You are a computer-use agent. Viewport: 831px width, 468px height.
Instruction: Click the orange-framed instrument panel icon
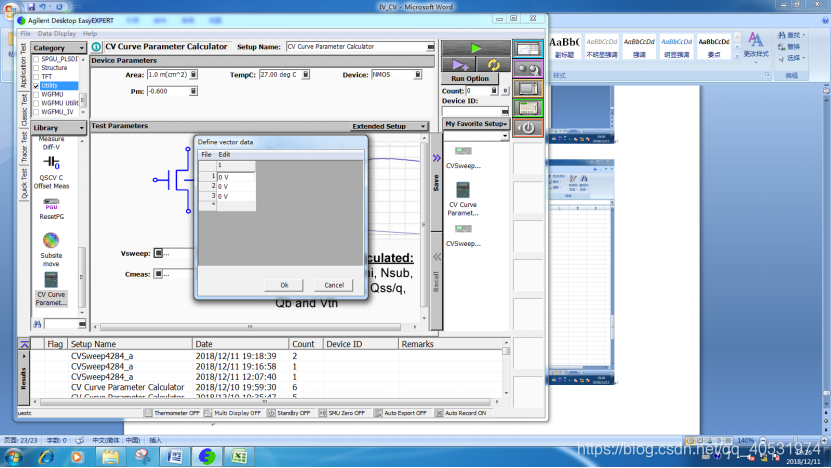tap(528, 89)
